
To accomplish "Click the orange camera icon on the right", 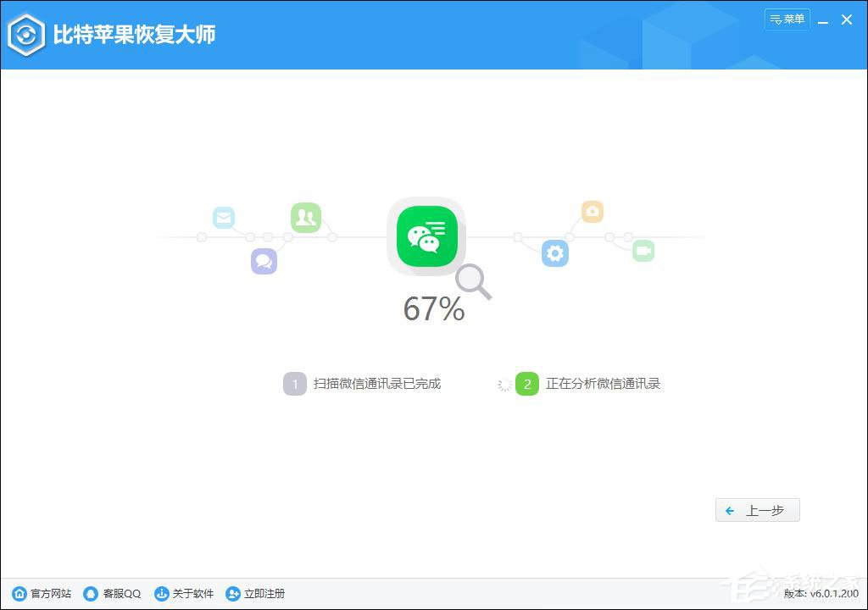I will [592, 211].
